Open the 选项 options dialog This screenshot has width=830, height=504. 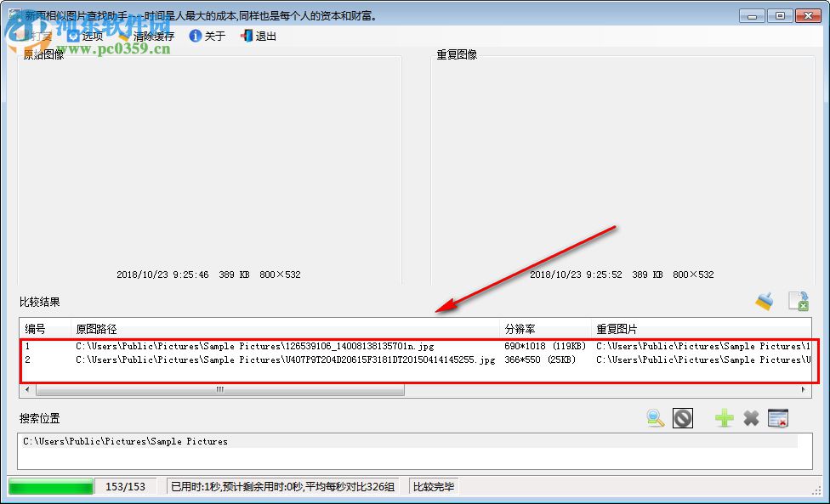[89, 36]
